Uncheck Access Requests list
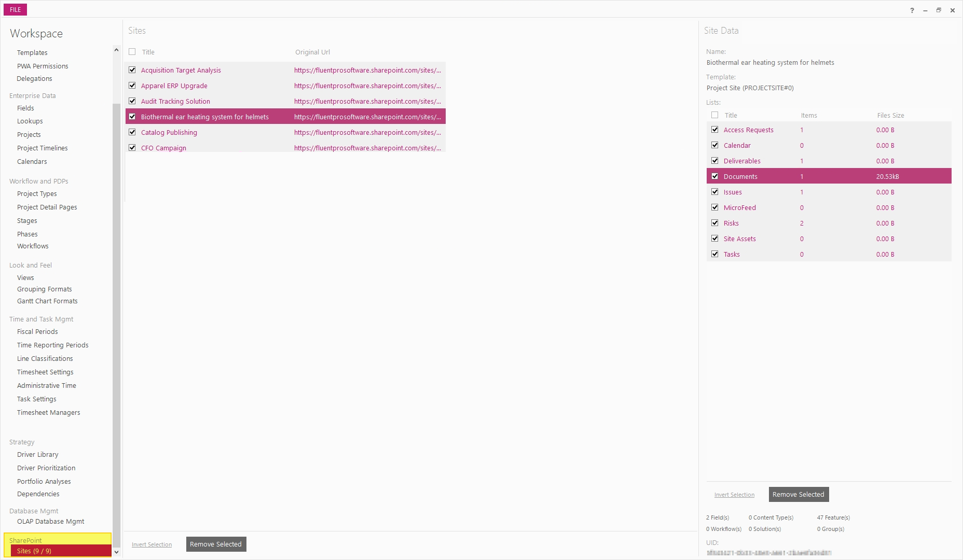 click(x=715, y=130)
